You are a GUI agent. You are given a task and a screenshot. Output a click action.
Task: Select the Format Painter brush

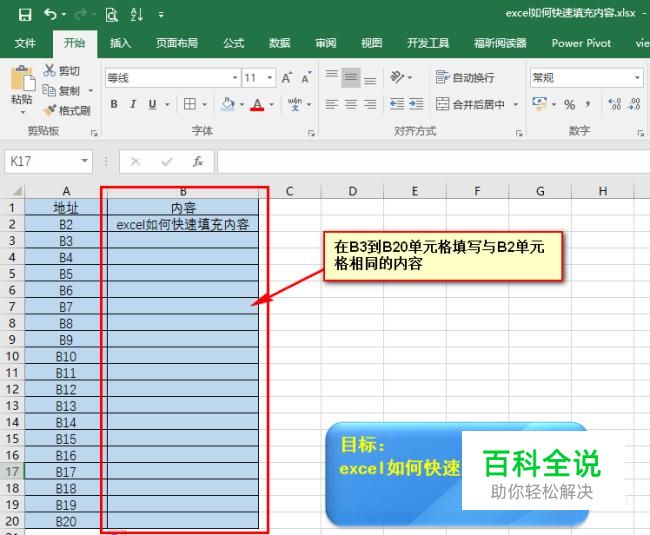pyautogui.click(x=66, y=111)
